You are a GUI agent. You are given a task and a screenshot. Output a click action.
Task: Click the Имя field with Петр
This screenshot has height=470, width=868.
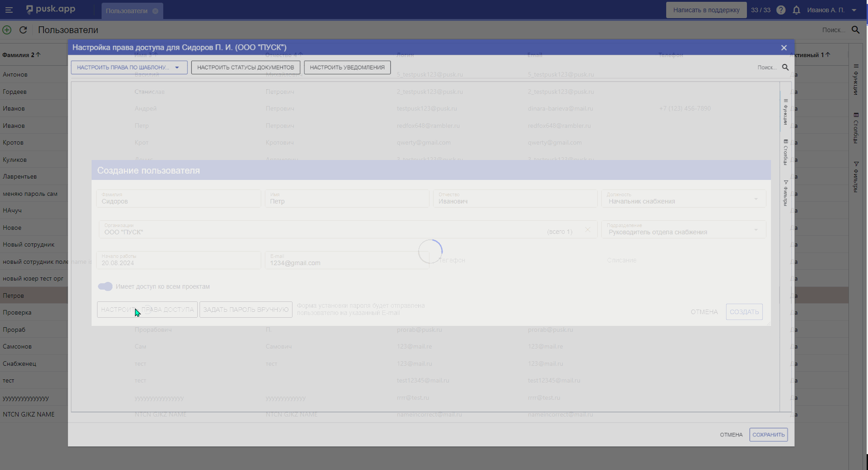tap(347, 199)
